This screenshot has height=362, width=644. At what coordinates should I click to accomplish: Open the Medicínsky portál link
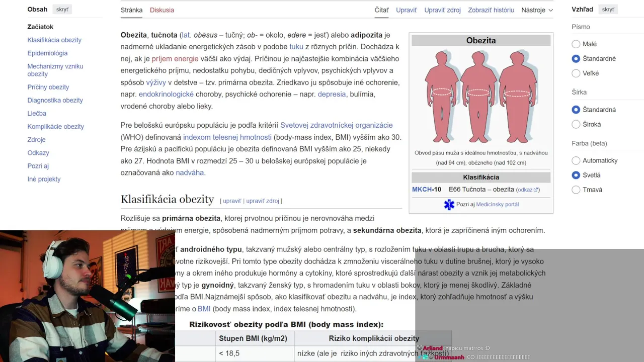point(497,205)
